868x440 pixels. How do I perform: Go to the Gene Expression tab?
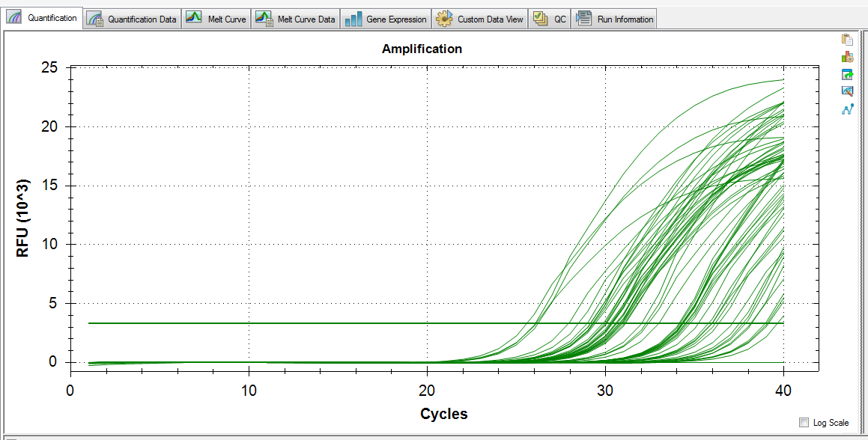click(386, 19)
